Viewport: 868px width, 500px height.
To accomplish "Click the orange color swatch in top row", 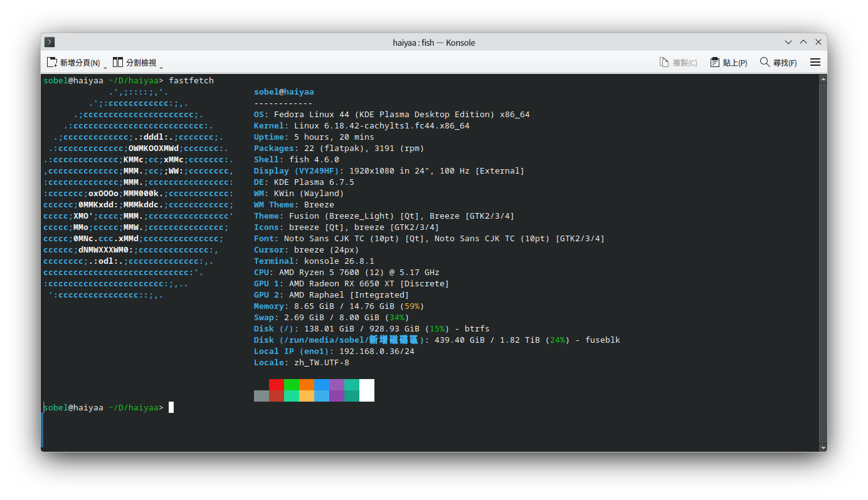I will pyautogui.click(x=307, y=385).
